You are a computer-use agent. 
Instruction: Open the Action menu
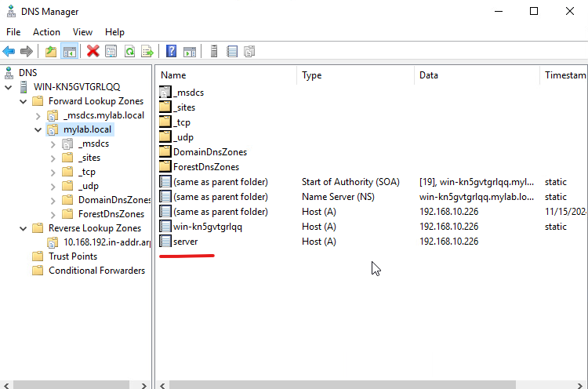click(46, 32)
